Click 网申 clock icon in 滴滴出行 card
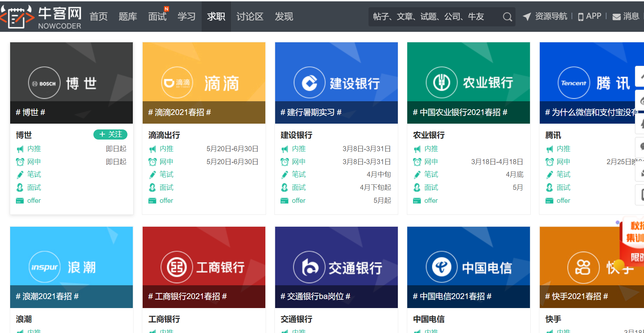 pyautogui.click(x=152, y=162)
